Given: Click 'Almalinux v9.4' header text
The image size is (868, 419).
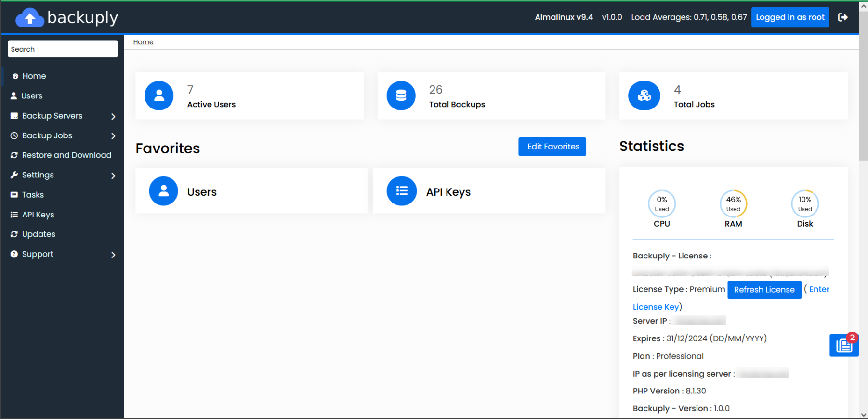Looking at the screenshot, I should point(564,17).
